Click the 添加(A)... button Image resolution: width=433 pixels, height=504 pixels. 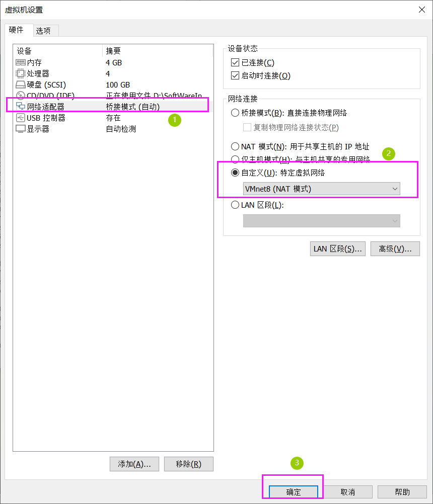click(x=134, y=464)
